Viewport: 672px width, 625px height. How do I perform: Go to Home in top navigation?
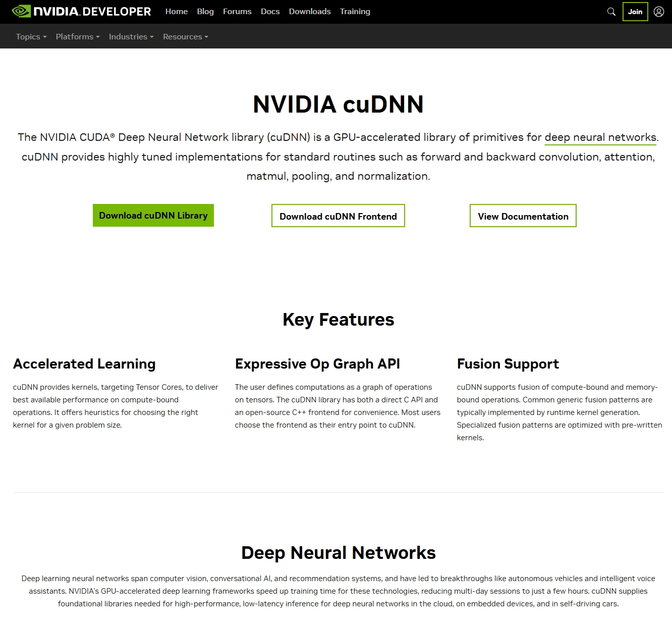tap(177, 11)
